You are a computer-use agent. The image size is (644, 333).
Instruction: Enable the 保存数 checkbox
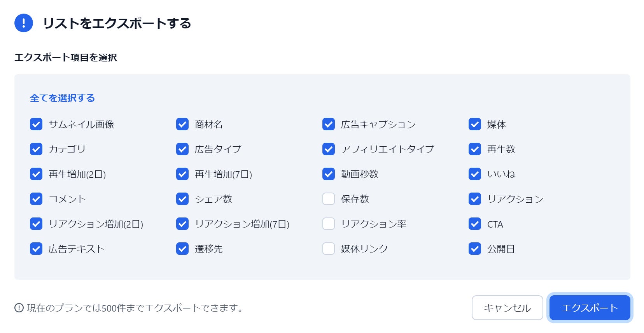[x=329, y=199]
